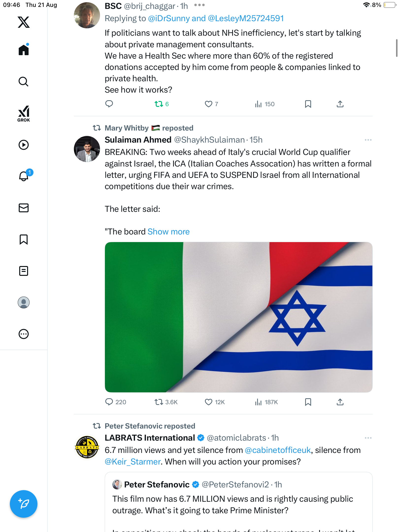Open the Lists page in sidebar
Screen dimensions: 399x532
click(24, 271)
